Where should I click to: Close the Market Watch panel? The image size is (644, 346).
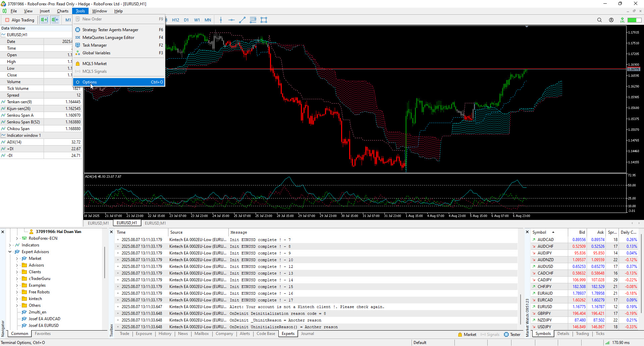click(x=527, y=232)
